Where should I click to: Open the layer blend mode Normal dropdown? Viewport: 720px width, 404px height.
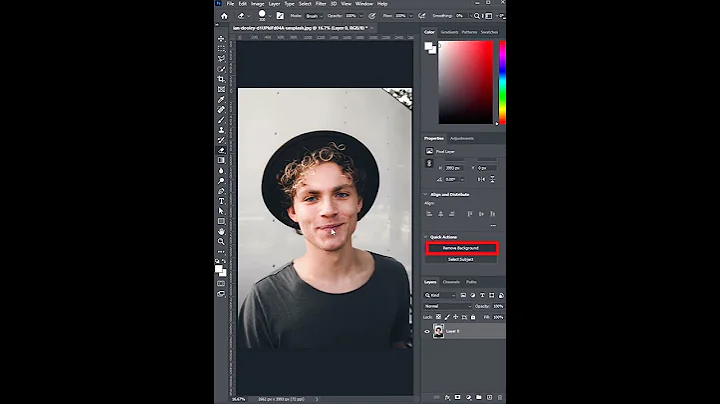point(448,306)
